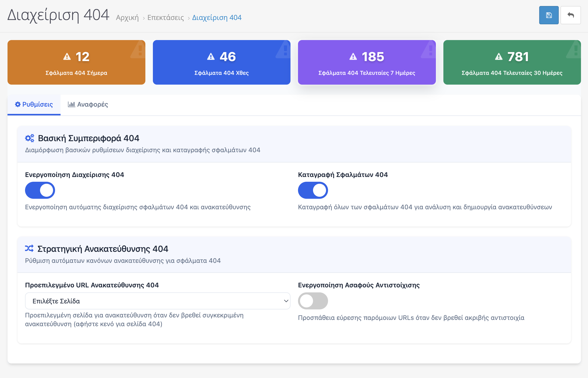Select the Τελευταίες 30 Ημέρες card

click(x=512, y=62)
